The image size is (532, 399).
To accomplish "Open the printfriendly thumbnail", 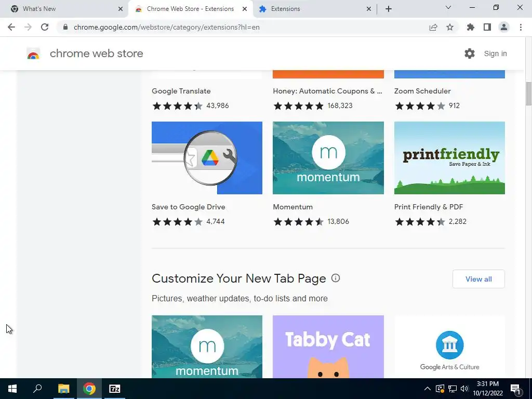I will pyautogui.click(x=449, y=158).
